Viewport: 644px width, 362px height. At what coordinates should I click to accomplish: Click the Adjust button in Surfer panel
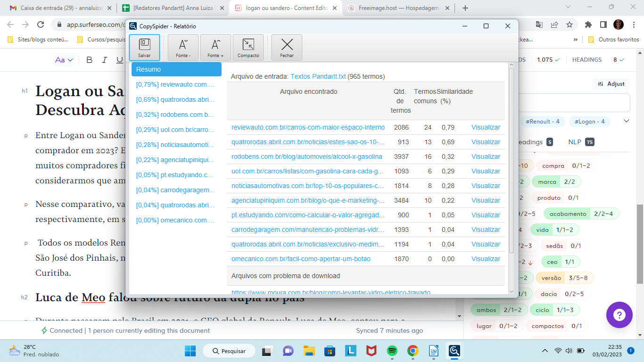tap(611, 84)
